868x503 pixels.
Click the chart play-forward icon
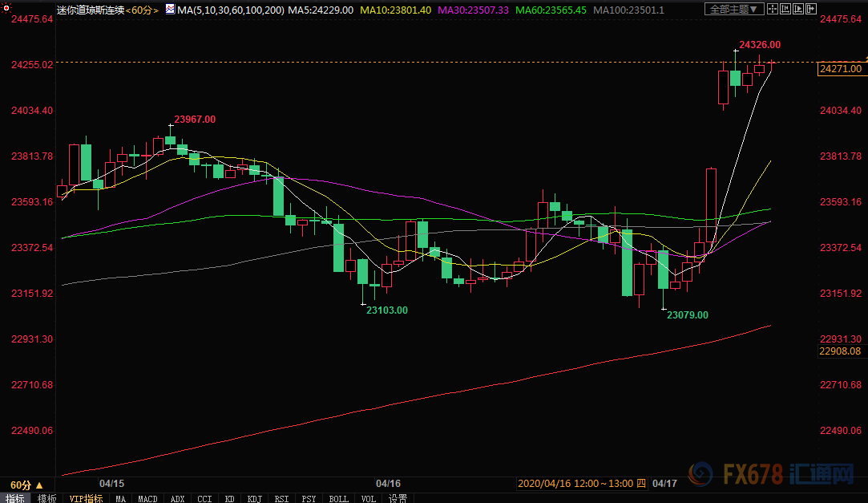798,9
